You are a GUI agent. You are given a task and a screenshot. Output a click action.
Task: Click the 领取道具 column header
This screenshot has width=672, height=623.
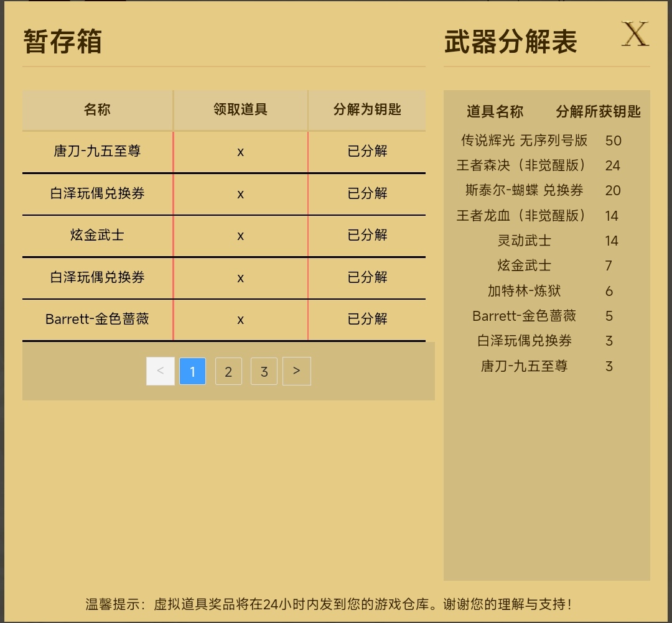[240, 109]
